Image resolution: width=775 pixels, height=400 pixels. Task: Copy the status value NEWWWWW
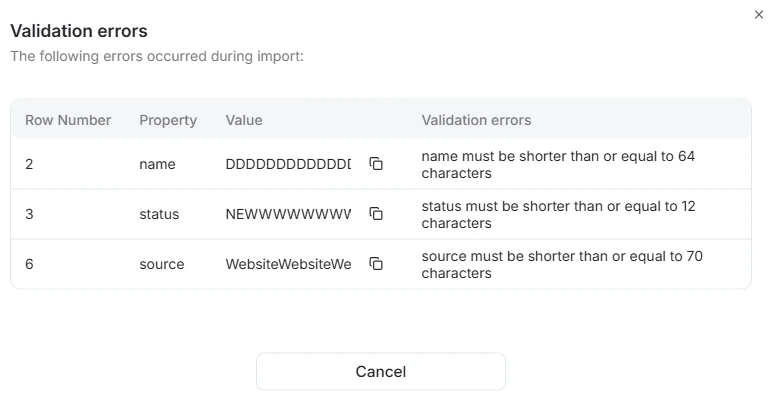tap(376, 214)
